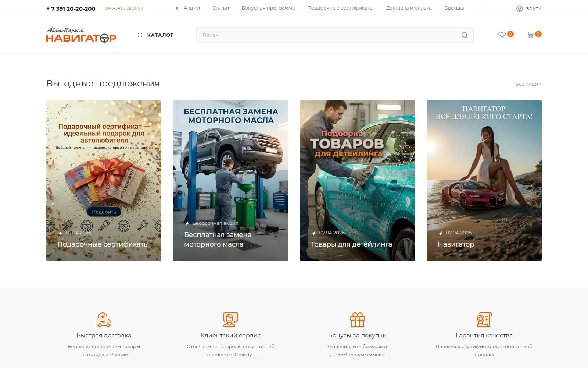The width and height of the screenshot is (588, 368).
Task: Click the wishlist counter badge
Action: pos(510,34)
